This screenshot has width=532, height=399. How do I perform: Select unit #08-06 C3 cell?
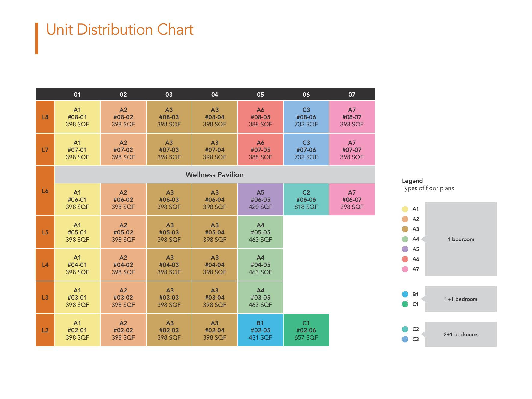tap(306, 117)
